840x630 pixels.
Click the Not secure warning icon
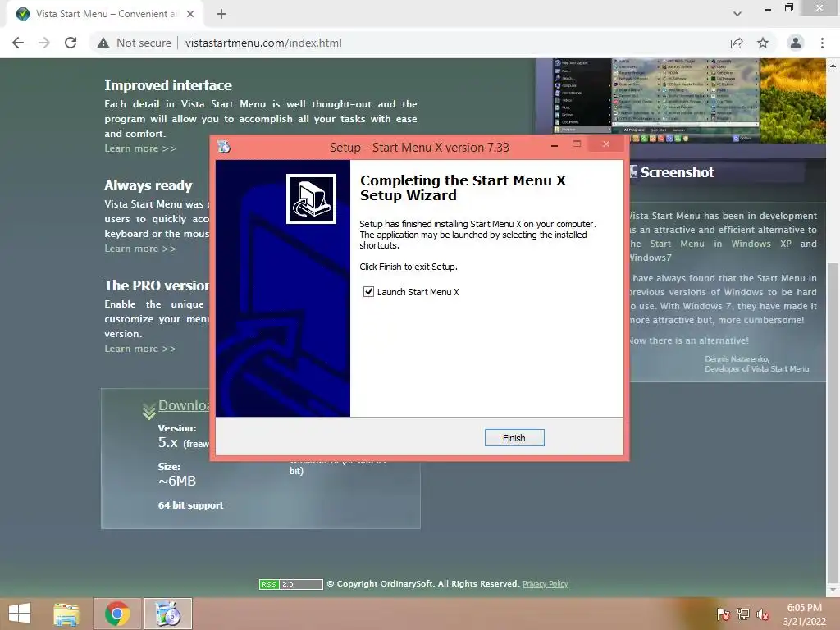coord(103,43)
